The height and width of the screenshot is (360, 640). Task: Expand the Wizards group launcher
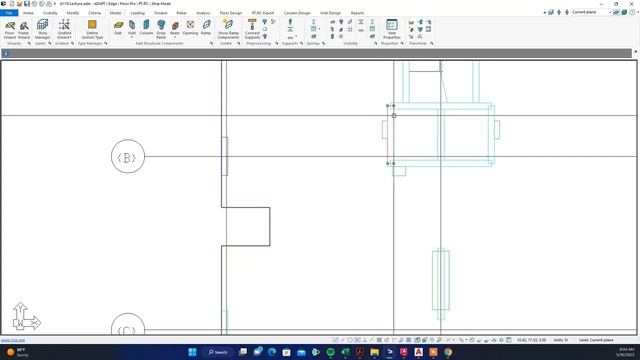[x=29, y=43]
